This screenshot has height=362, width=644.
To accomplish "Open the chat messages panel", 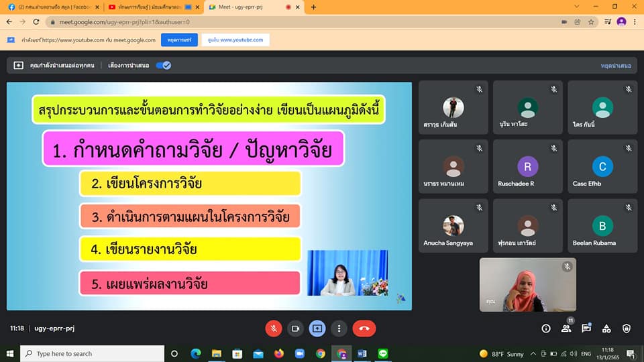I will point(586,328).
